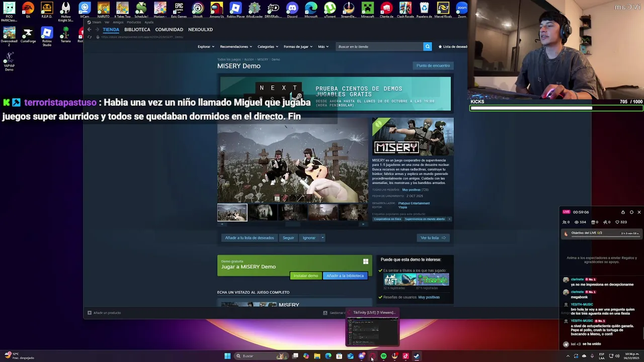Launch the Minecraft desktop shortcut
Viewport: 644px width, 362px height.
367,10
